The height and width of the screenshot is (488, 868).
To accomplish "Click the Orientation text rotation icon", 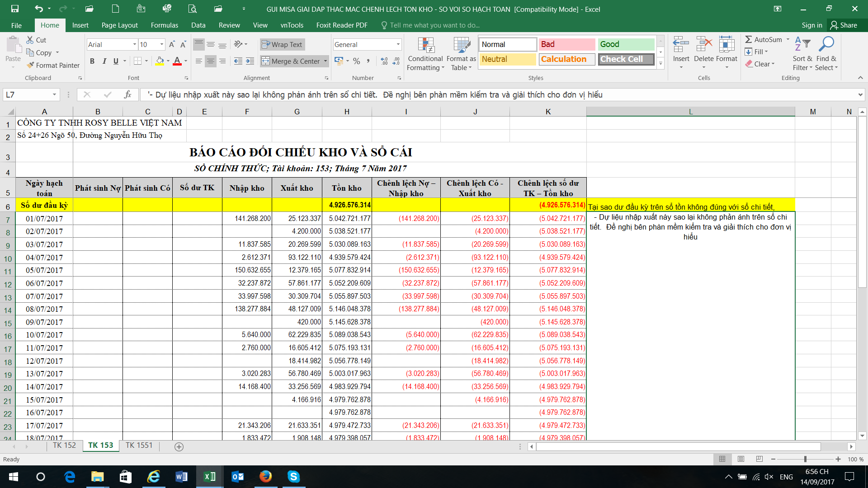I will [238, 44].
